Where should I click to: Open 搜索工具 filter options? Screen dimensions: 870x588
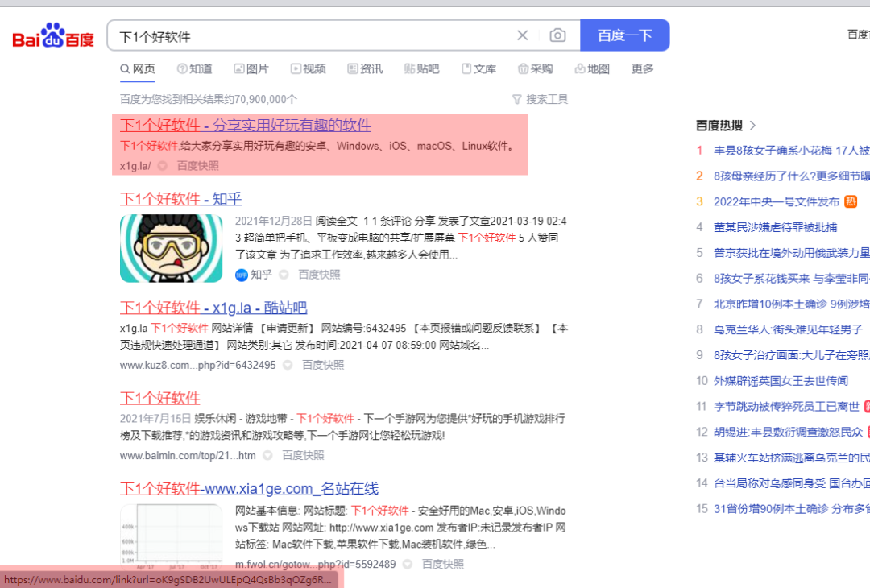coord(540,99)
